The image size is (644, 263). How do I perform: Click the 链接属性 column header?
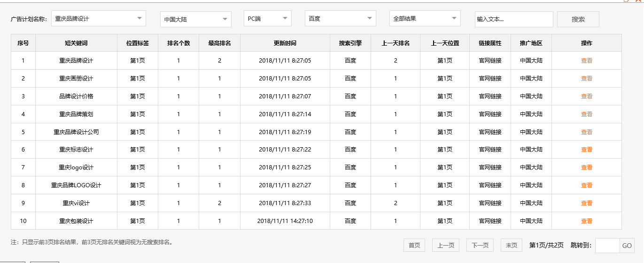(x=490, y=43)
